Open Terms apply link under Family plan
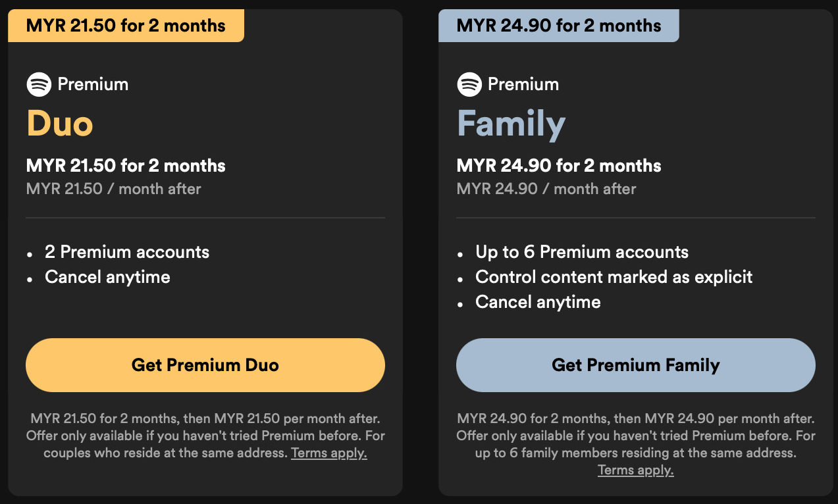Viewport: 838px width, 504px height. coord(635,470)
